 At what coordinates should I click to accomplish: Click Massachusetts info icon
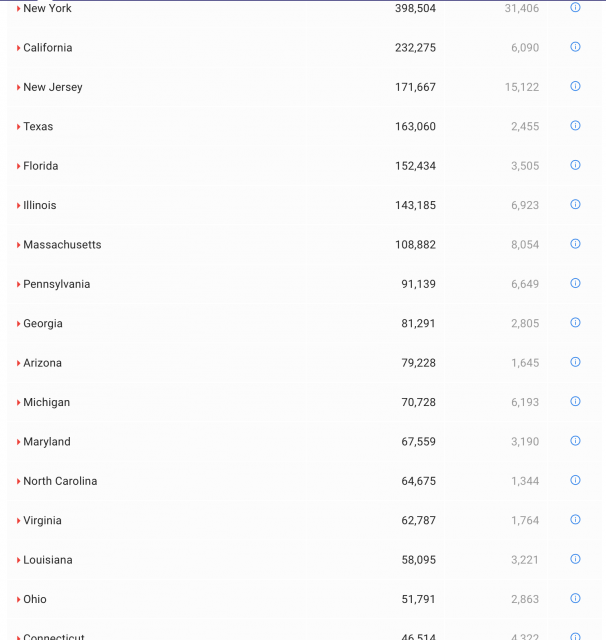575,244
